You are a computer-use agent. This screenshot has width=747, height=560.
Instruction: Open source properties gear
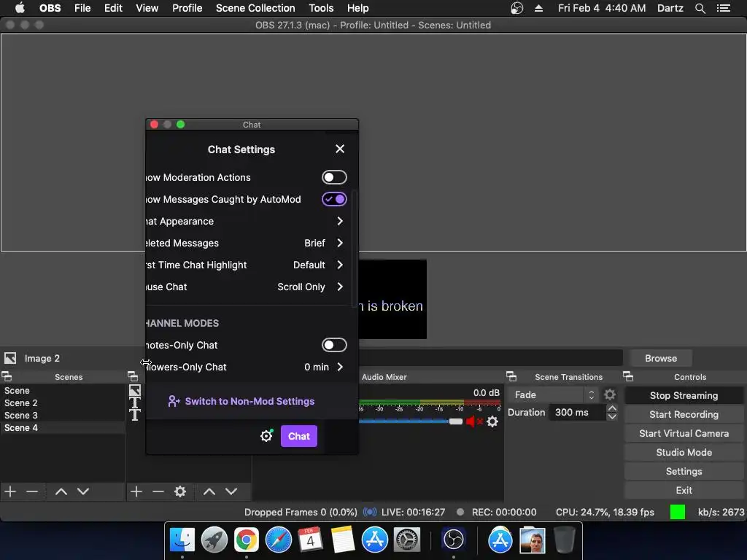click(x=180, y=491)
